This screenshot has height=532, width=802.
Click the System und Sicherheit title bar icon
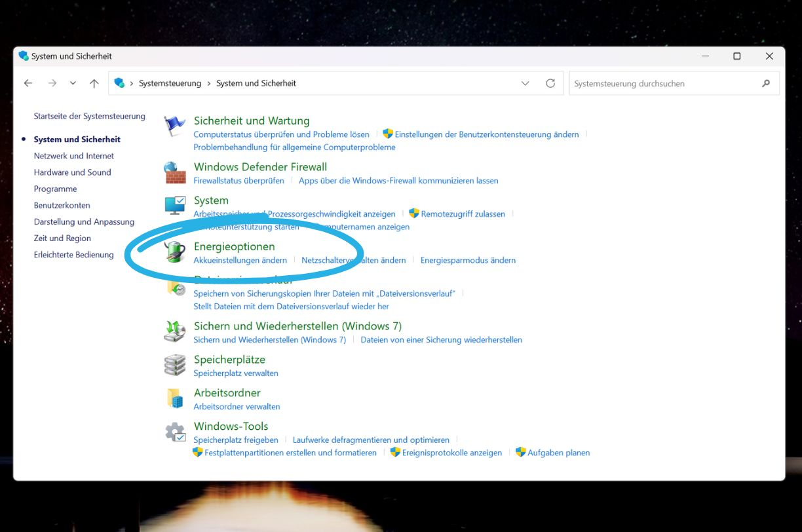point(24,56)
